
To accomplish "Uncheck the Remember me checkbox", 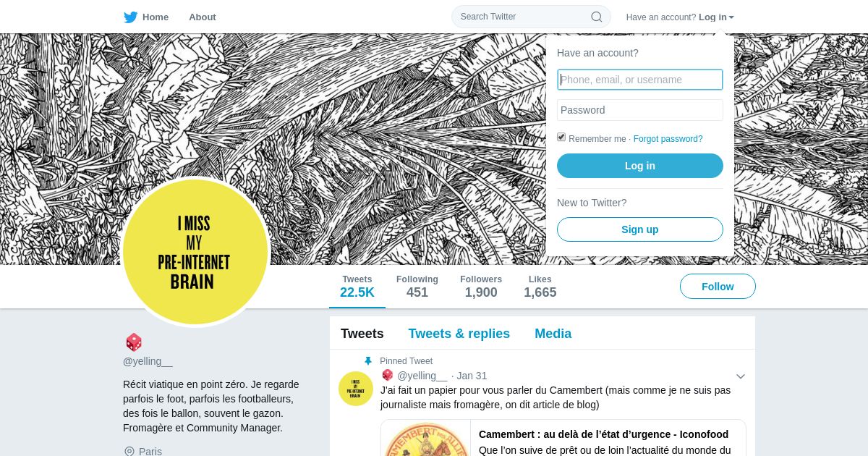I will tap(561, 137).
